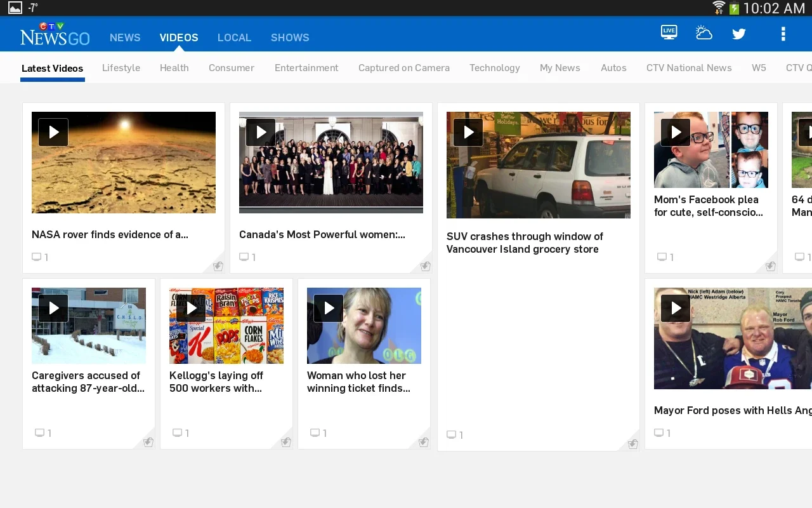Open NASA rover finds evidence headline
Viewport: 812px width, 508px height.
(x=110, y=234)
